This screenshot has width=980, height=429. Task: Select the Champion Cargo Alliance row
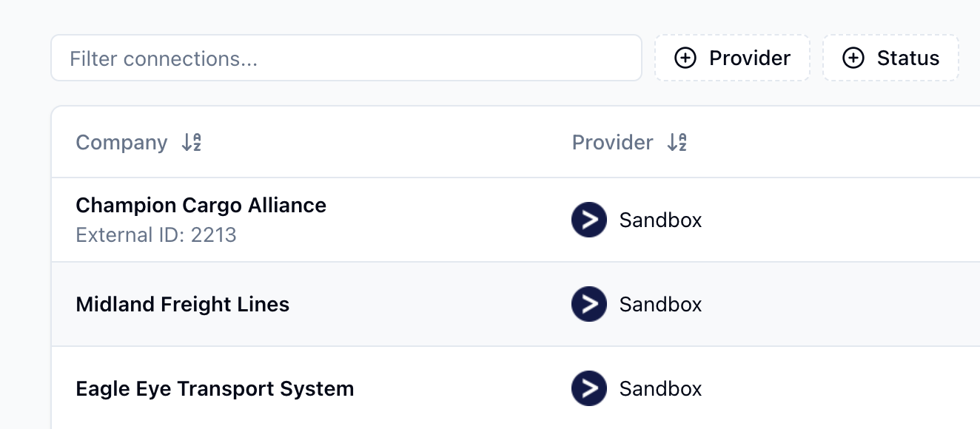[516, 220]
